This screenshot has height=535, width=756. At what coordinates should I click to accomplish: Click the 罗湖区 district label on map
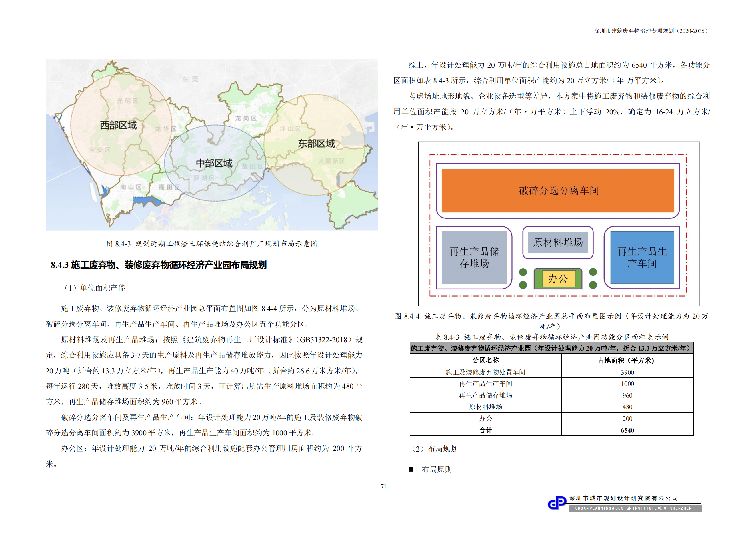click(x=204, y=178)
